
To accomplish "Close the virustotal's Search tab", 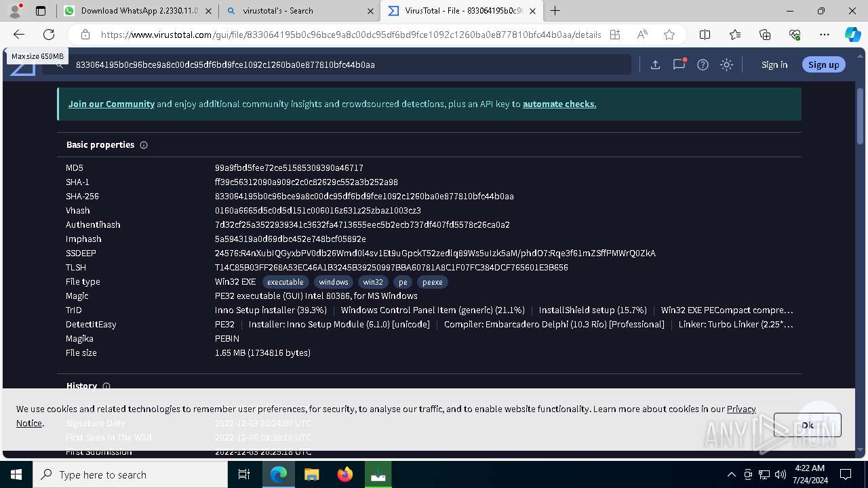I will 370,11.
